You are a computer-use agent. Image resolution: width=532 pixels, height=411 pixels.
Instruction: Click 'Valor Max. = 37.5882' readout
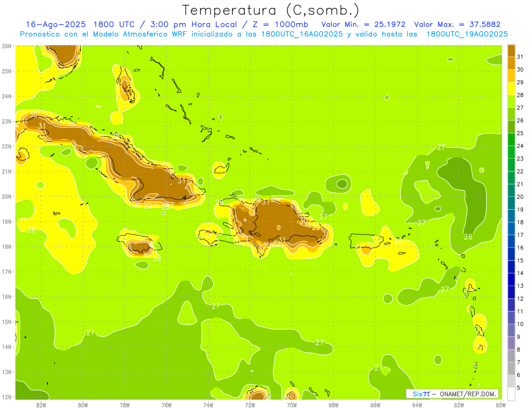[458, 24]
